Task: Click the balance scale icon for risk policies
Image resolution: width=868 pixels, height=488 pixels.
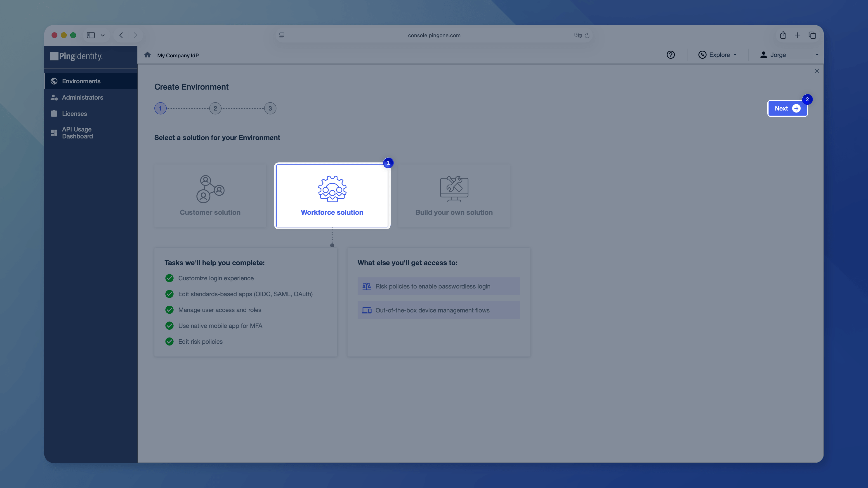Action: [366, 286]
